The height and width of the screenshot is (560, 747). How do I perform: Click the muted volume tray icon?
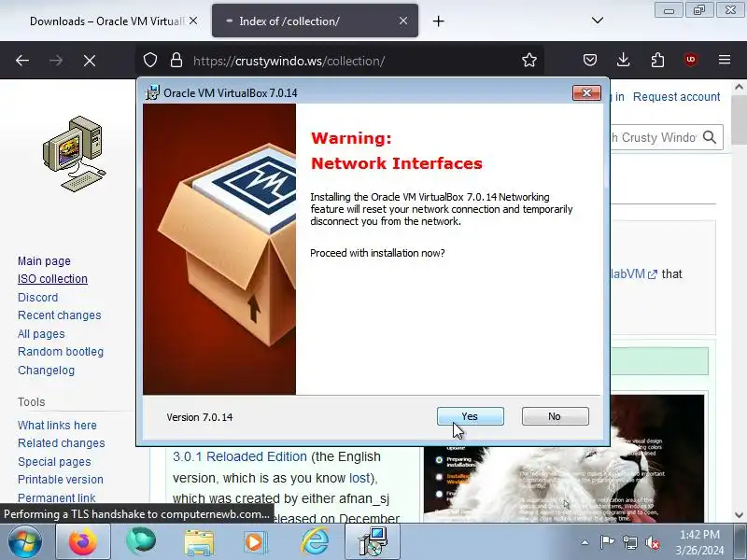click(x=652, y=542)
